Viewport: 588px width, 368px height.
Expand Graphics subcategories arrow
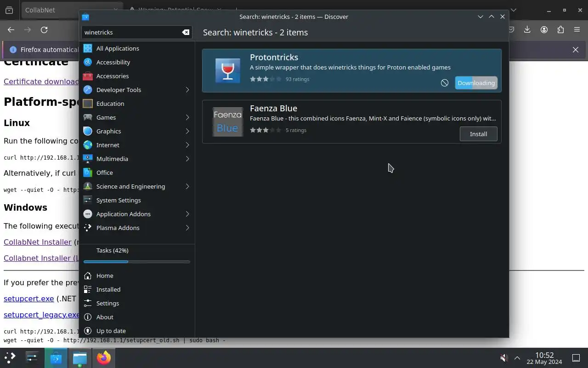click(187, 131)
